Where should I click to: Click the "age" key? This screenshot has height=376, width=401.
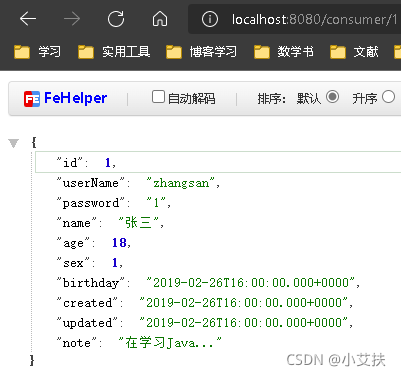[x=73, y=243]
